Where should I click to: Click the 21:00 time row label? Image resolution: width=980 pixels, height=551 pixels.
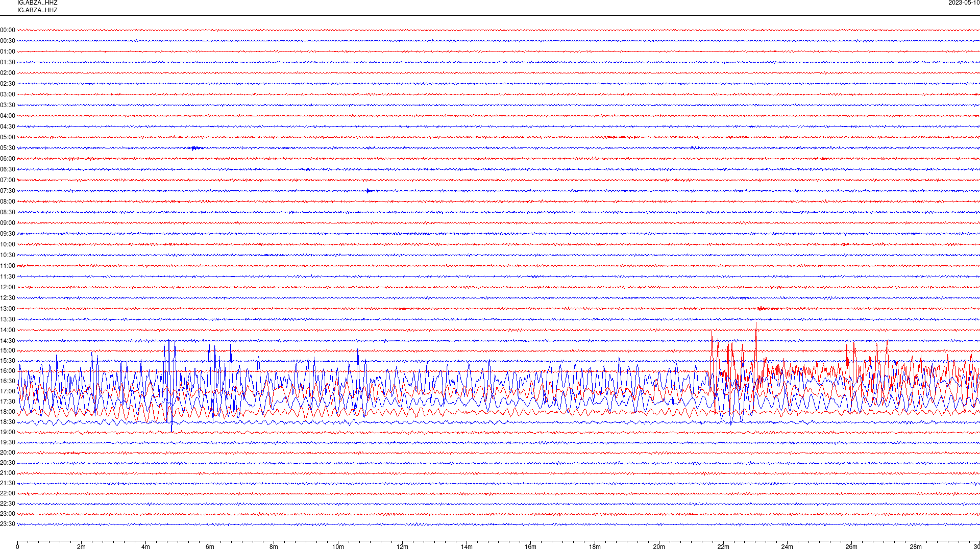coord(8,473)
